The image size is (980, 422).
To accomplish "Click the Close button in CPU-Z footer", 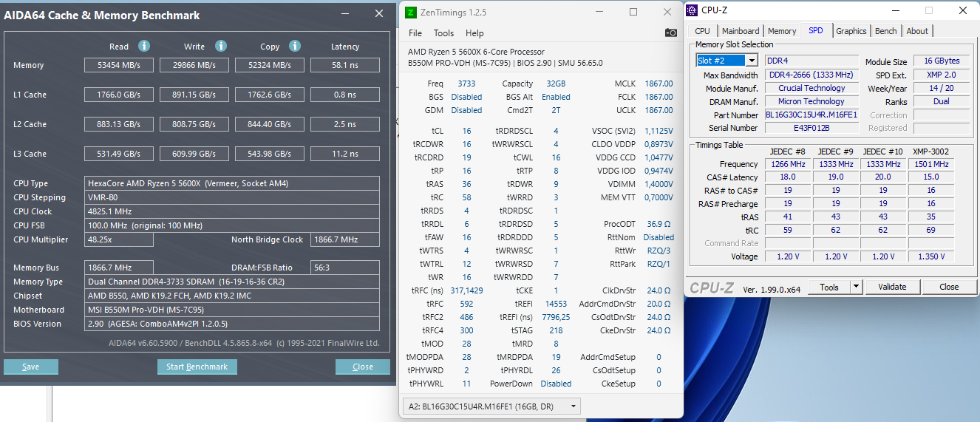I will pos(949,287).
